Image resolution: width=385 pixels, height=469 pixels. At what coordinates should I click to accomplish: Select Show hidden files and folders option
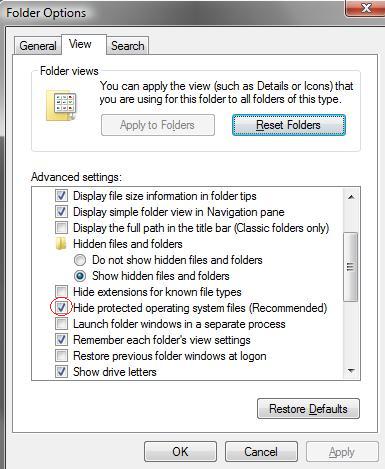pyautogui.click(x=80, y=276)
